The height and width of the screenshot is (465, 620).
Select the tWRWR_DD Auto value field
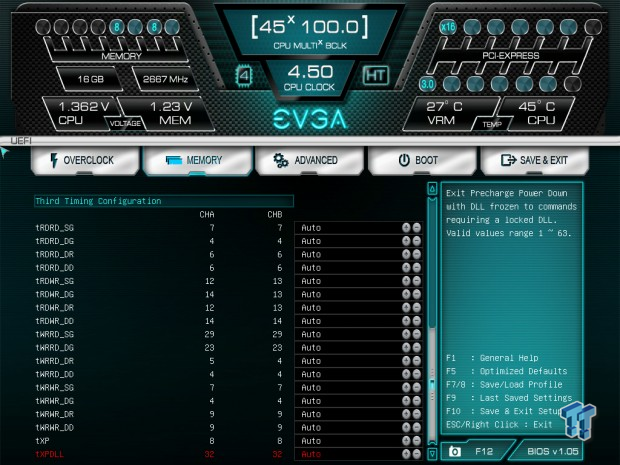point(358,427)
